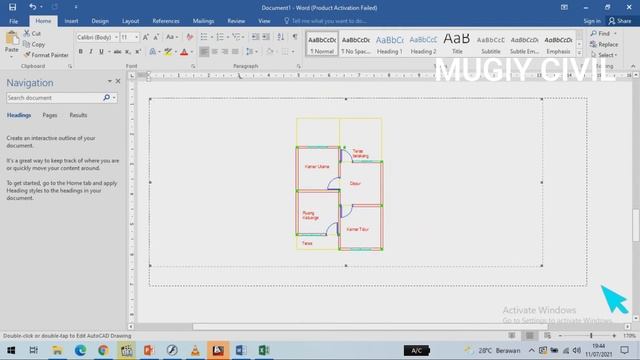The width and height of the screenshot is (640, 360).
Task: Switch to the References tab
Action: [166, 21]
